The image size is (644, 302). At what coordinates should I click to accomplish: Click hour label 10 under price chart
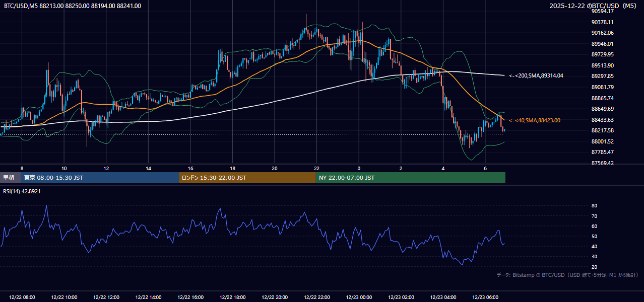(64, 168)
